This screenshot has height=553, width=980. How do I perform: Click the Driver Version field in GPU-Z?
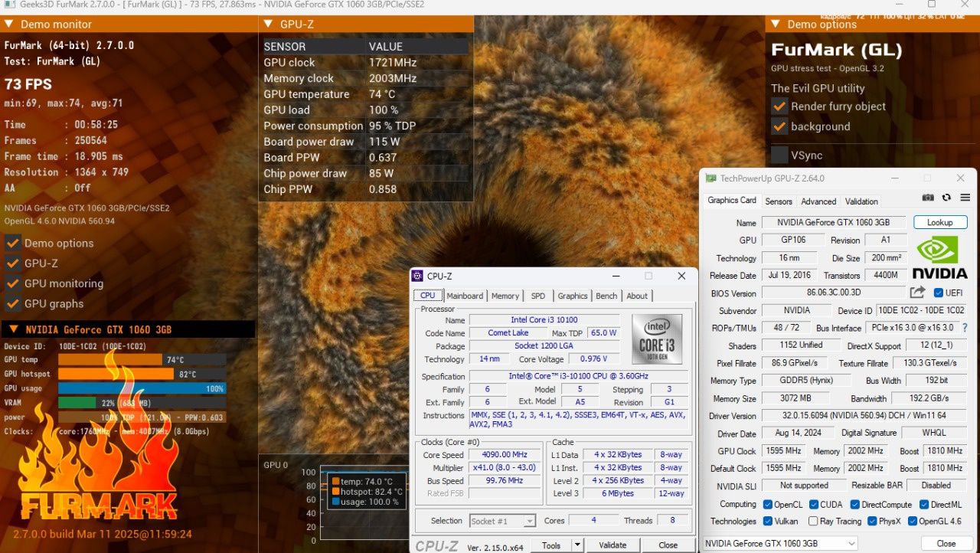[864, 416]
